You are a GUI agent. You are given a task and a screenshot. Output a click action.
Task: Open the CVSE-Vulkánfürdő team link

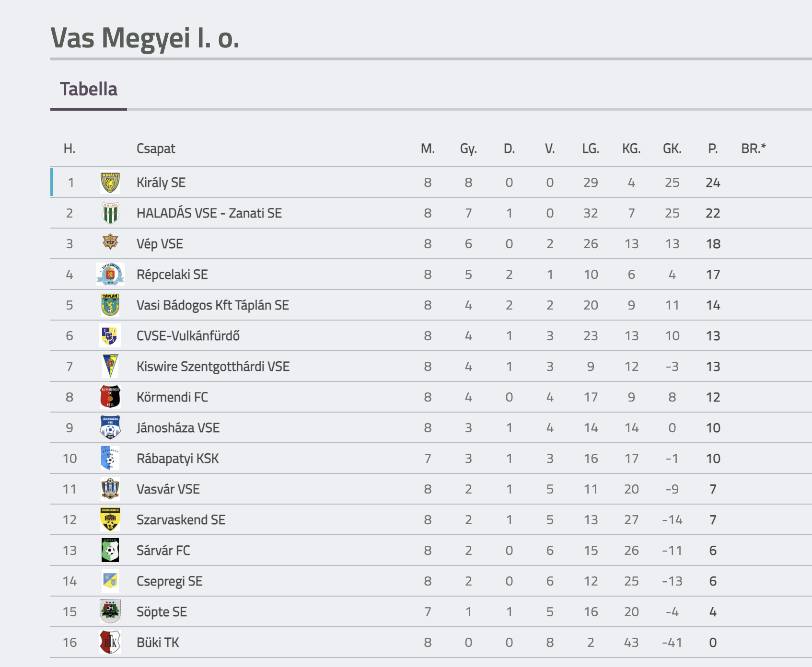(188, 336)
